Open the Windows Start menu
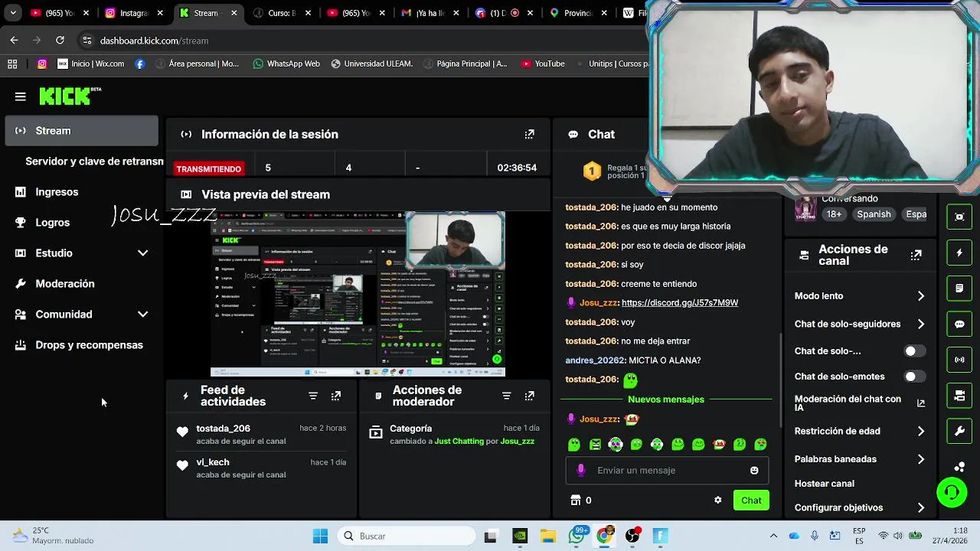980x551 pixels. 320,536
